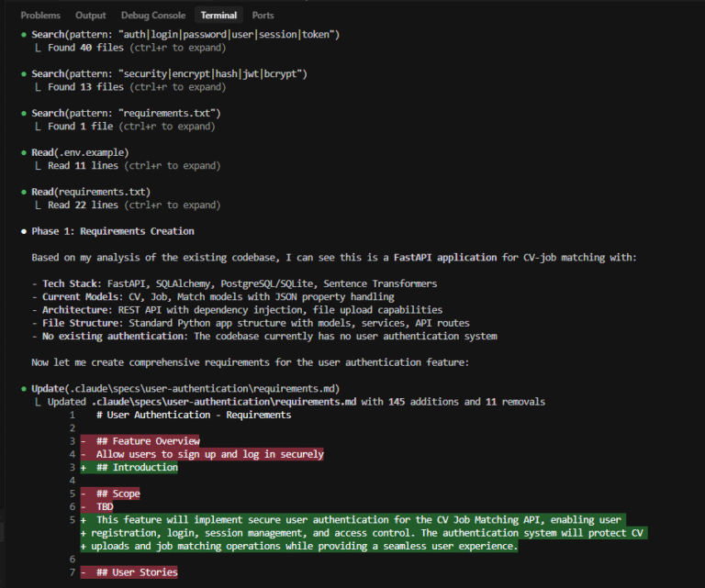Click 'Now let me create comprehensive requirements' line
This screenshot has height=588, width=705.
250,362
